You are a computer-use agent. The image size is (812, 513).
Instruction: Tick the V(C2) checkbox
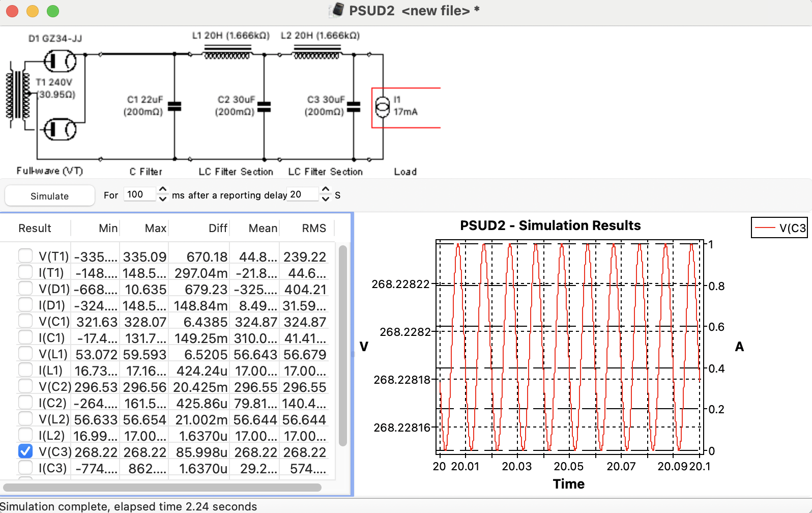coord(25,386)
